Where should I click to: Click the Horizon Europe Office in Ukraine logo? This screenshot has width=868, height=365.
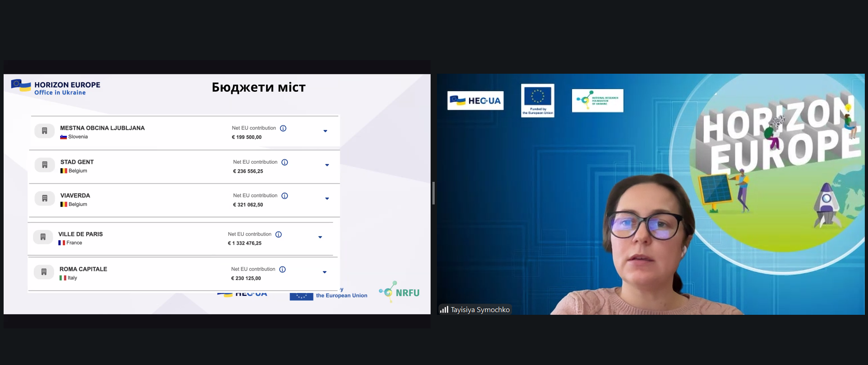point(56,87)
